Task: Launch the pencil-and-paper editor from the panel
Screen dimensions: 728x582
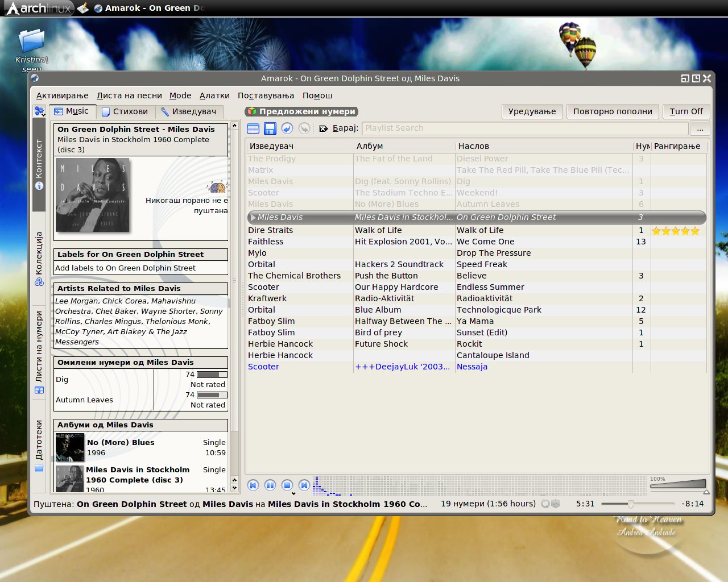Action: pyautogui.click(x=83, y=8)
